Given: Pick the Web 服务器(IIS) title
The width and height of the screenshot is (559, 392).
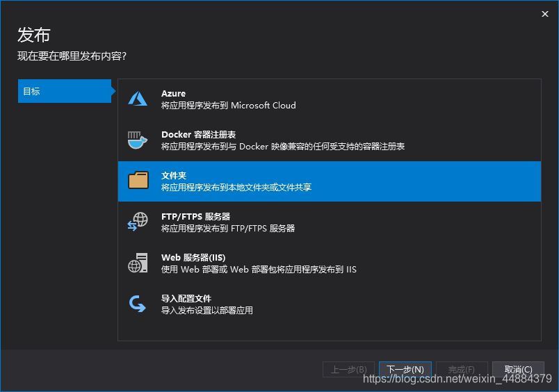Looking at the screenshot, I should pos(193,257).
